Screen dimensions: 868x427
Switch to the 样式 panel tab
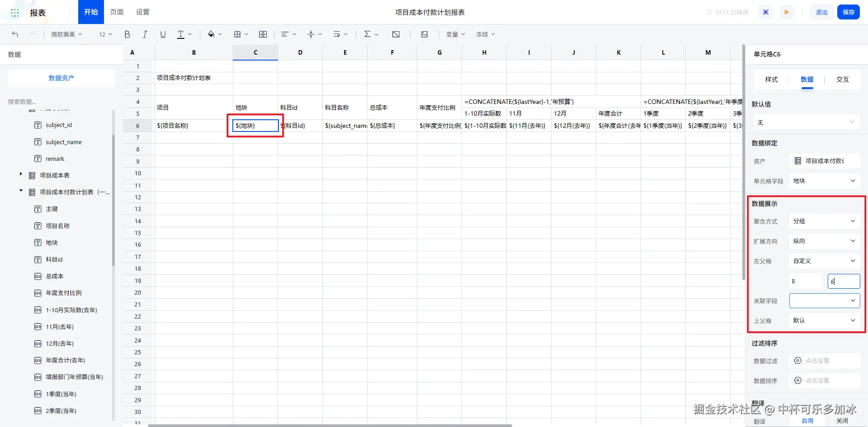[x=771, y=80]
